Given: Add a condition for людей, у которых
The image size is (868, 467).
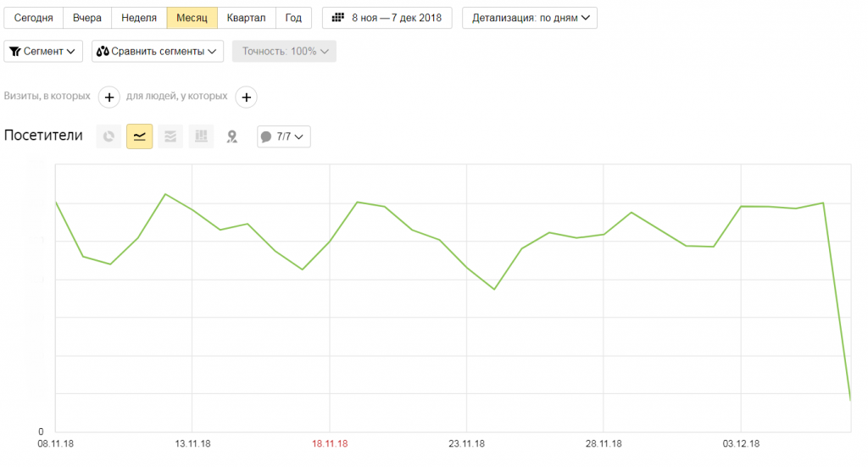Looking at the screenshot, I should pos(247,97).
